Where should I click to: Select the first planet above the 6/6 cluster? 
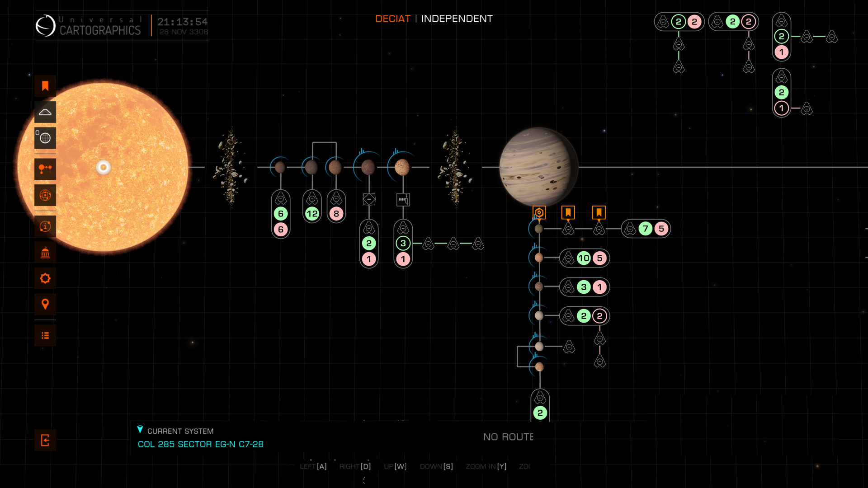pos(280,167)
